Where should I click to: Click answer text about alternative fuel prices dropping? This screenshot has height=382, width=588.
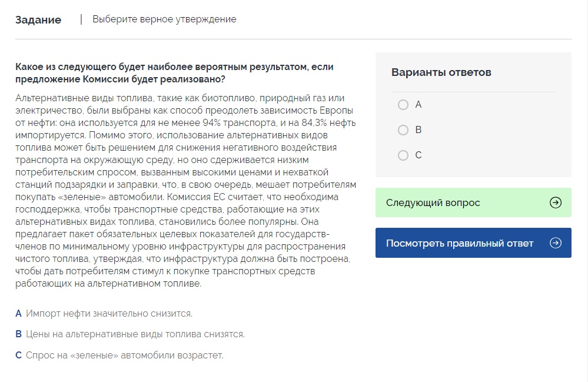point(135,334)
